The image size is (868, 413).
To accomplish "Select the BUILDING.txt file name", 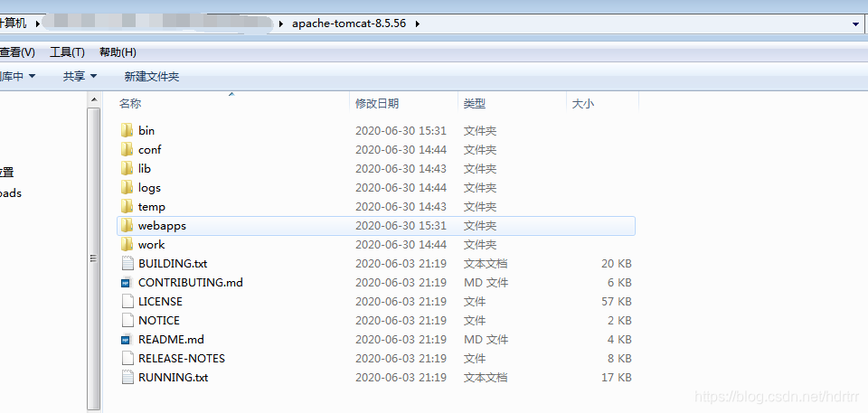I will 173,264.
